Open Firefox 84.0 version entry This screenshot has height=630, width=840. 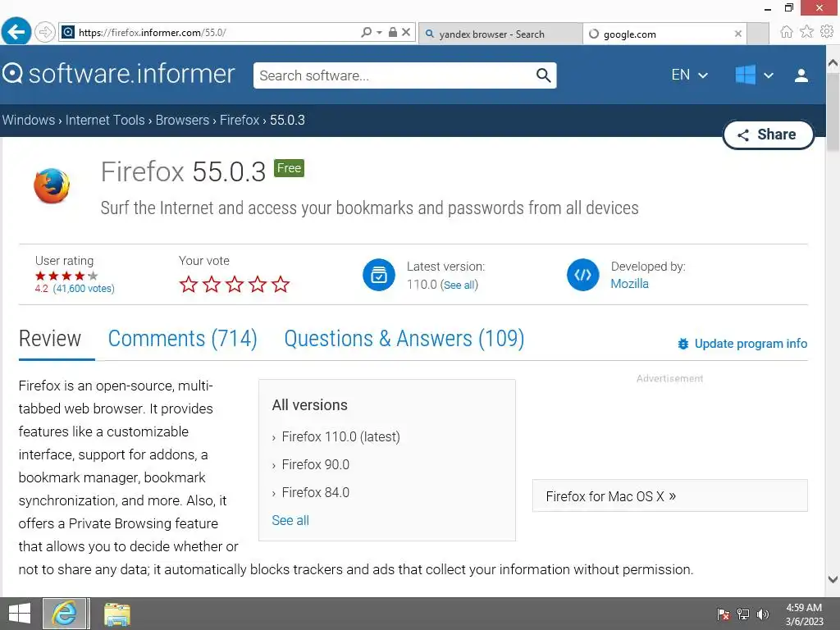click(316, 492)
